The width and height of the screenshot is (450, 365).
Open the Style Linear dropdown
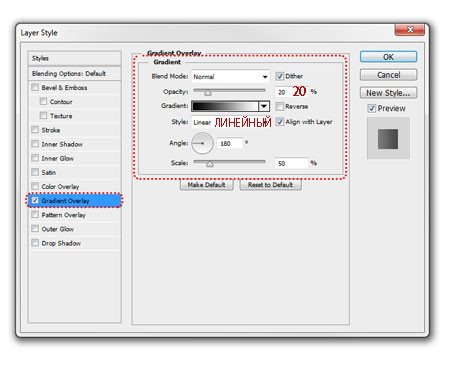tap(231, 122)
